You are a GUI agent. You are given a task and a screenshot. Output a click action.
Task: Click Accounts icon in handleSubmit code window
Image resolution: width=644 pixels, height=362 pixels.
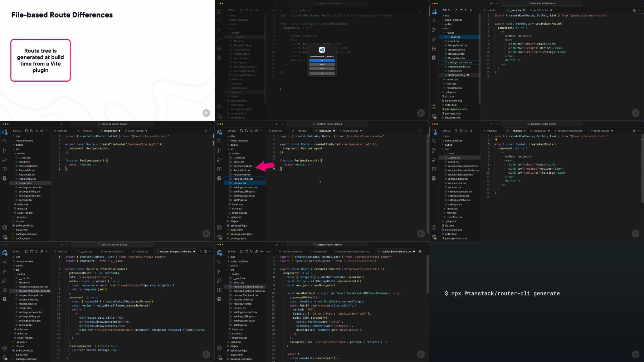pos(219,348)
